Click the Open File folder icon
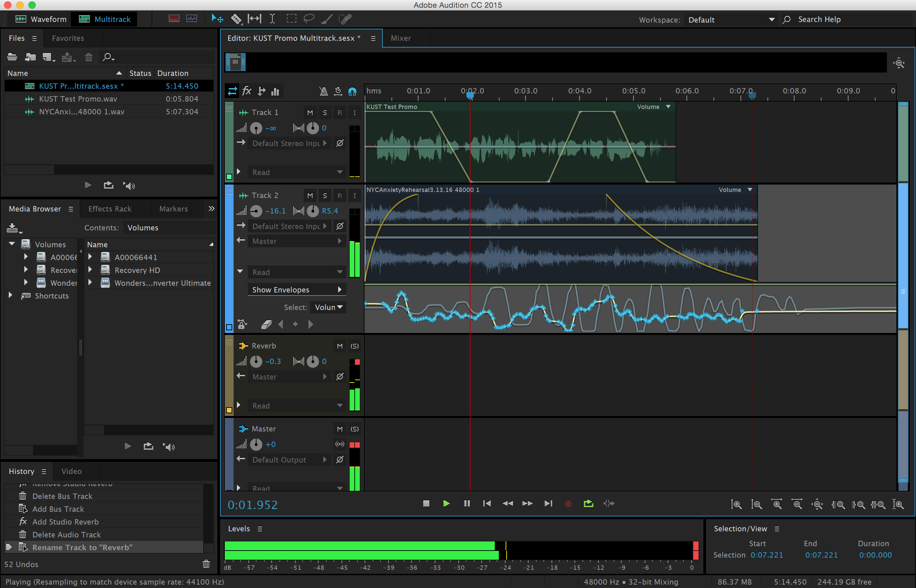916x588 pixels. [x=12, y=57]
